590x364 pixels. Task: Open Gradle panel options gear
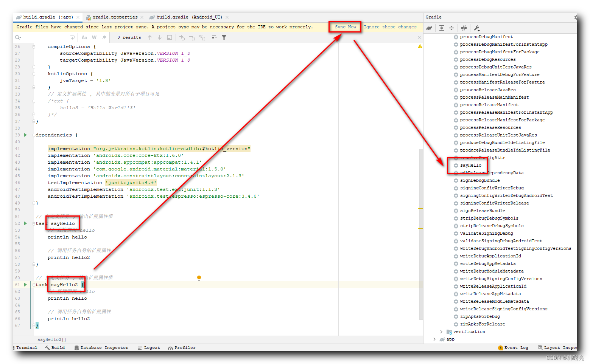pos(576,17)
